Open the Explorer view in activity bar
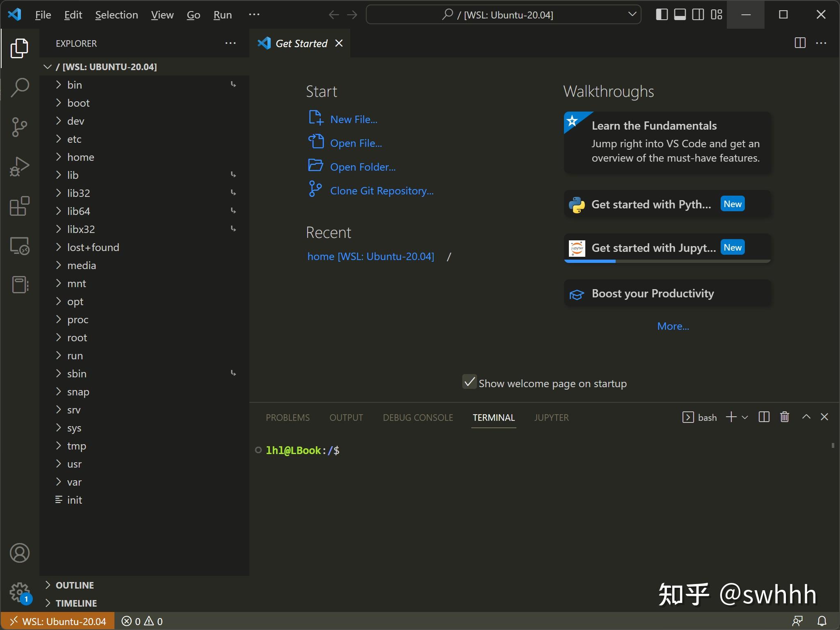 coord(19,48)
